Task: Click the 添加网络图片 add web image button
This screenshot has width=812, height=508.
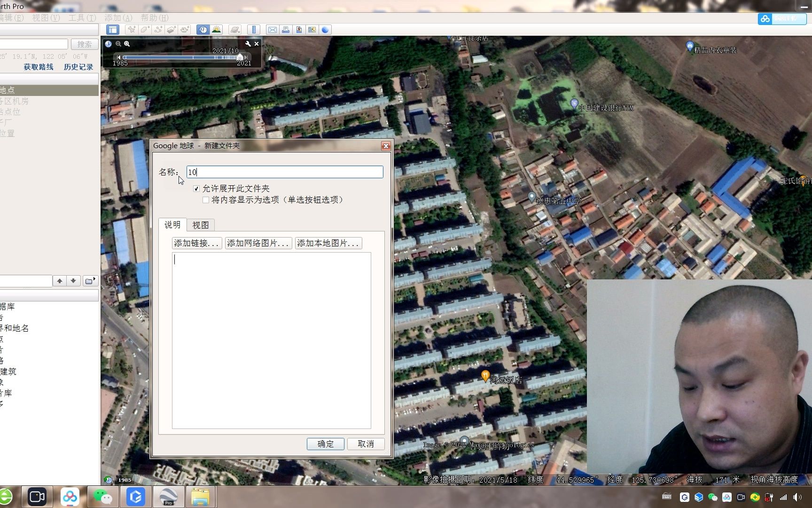Action: click(x=258, y=243)
